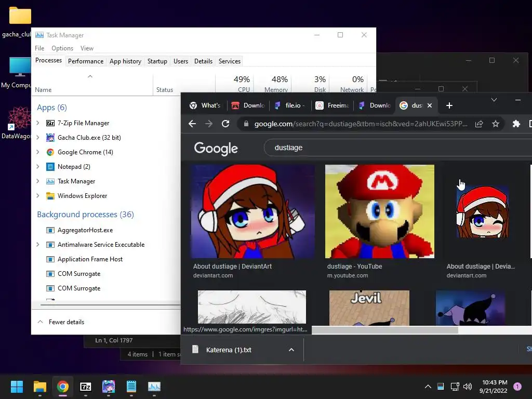This screenshot has height=399, width=532.
Task: Click the Google logo link
Action: click(216, 148)
